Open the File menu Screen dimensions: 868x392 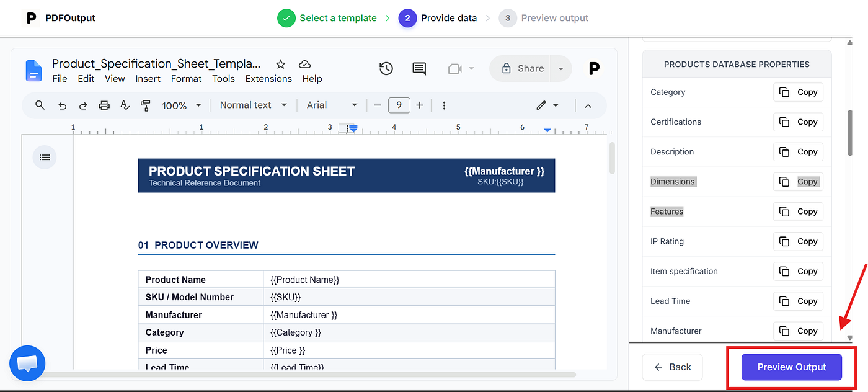click(60, 79)
